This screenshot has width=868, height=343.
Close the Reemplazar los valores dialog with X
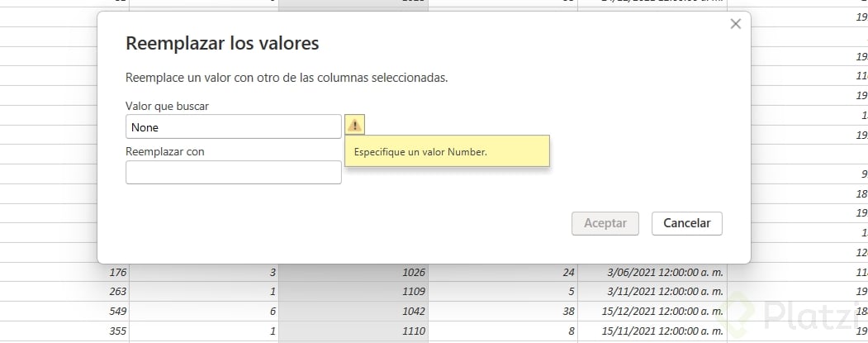click(x=735, y=25)
